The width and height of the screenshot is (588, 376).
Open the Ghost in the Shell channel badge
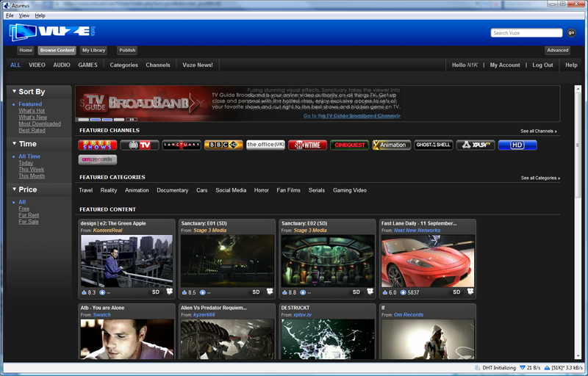[434, 145]
